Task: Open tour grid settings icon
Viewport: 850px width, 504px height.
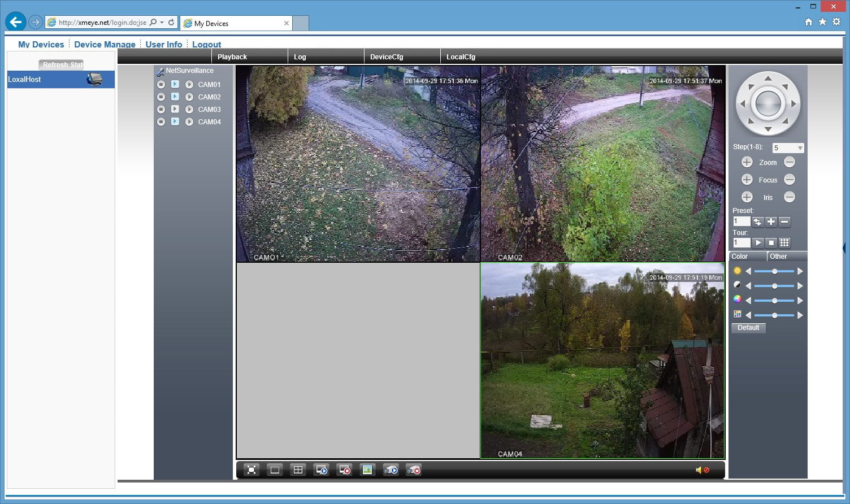Action: [x=784, y=243]
